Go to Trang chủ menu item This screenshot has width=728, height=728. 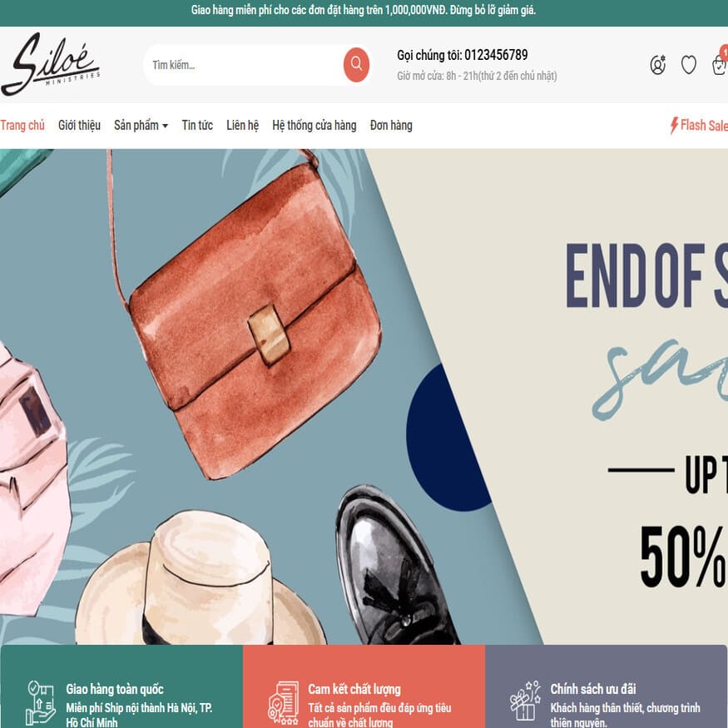(22, 126)
